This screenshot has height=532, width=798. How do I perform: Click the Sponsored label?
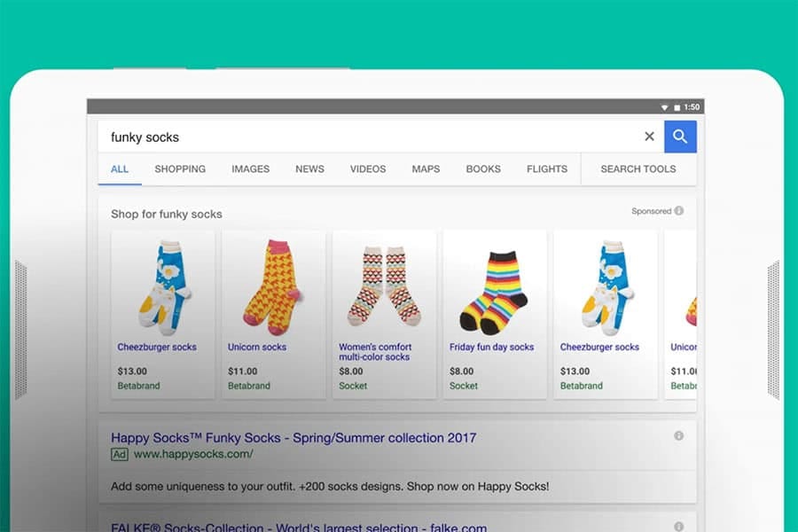coord(652,211)
